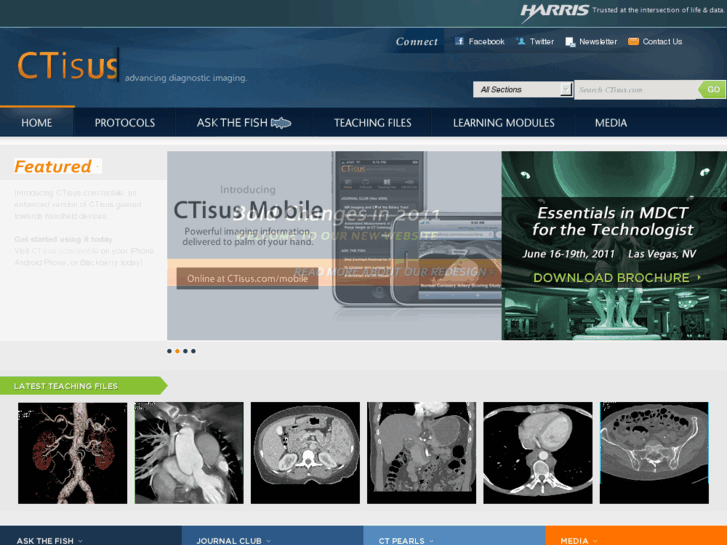Select the first carousel slide dot

(169, 351)
